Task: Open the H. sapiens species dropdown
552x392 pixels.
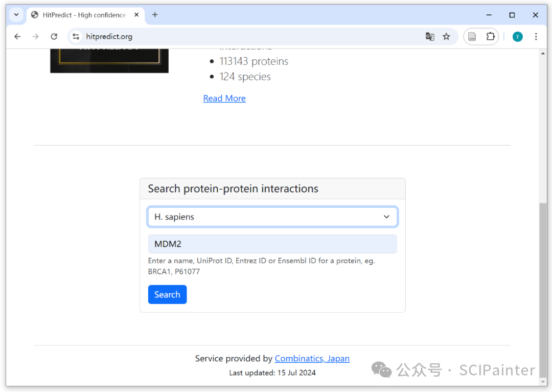Action: click(x=272, y=217)
